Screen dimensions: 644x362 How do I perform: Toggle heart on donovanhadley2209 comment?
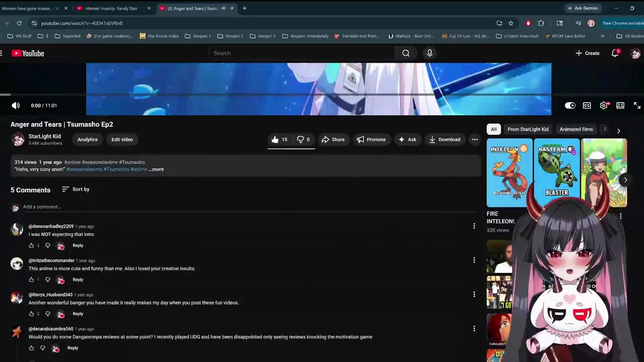pos(60,246)
